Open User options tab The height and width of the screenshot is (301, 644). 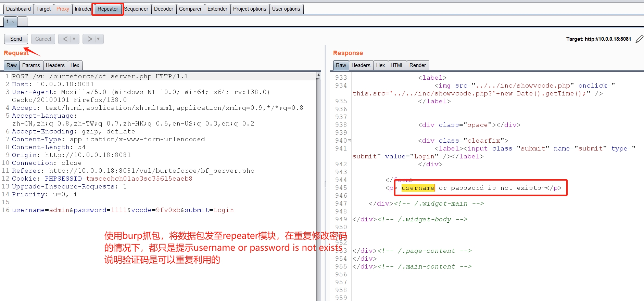[286, 9]
